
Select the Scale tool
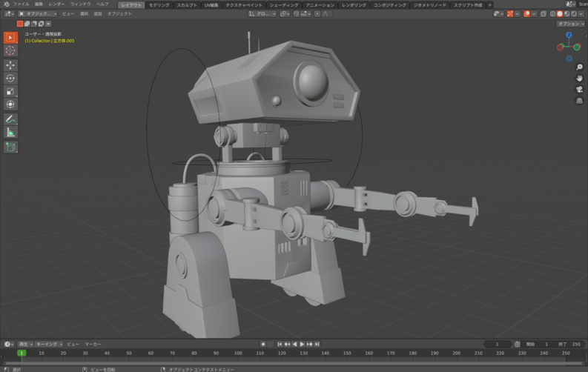click(10, 91)
